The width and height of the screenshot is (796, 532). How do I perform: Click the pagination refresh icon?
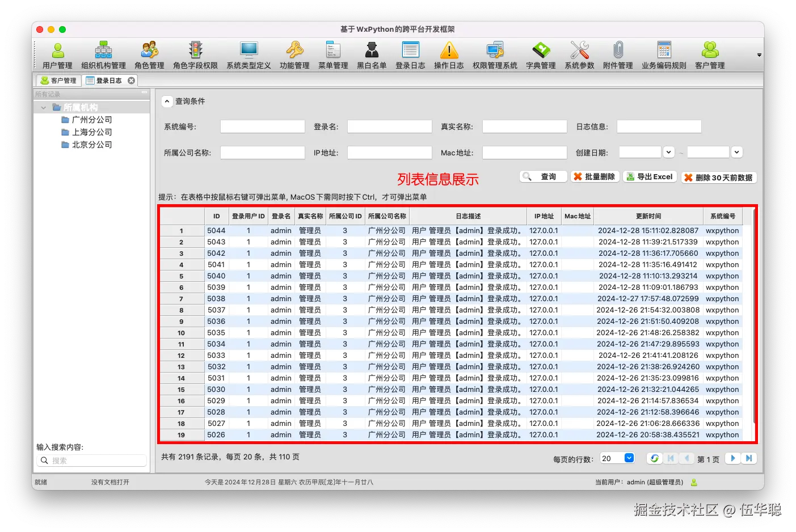pos(655,458)
